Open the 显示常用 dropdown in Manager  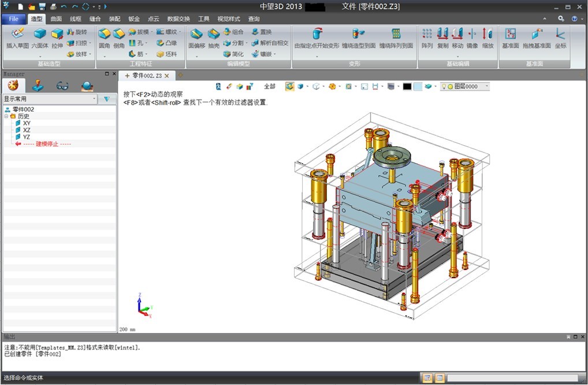(94, 99)
